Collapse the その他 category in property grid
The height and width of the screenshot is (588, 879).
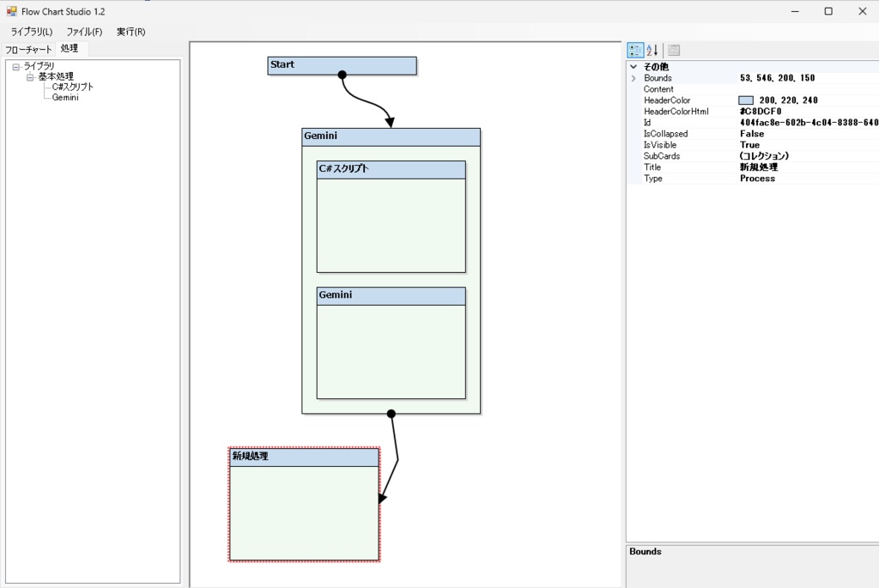(633, 66)
